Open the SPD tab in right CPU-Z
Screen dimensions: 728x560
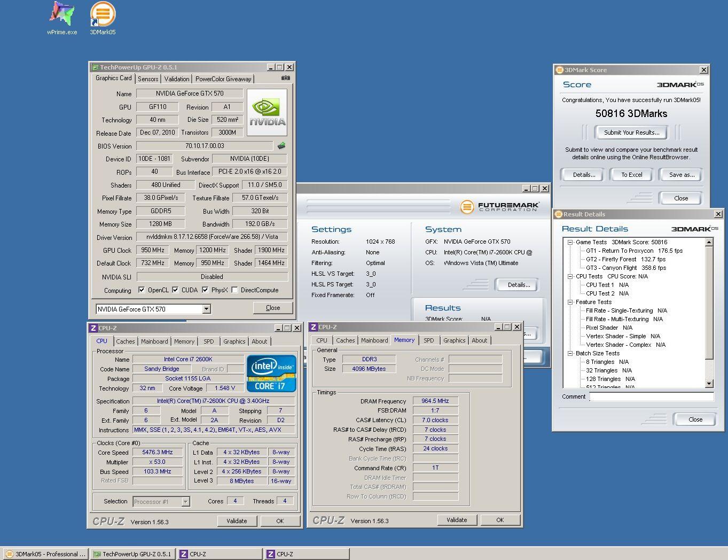(429, 340)
